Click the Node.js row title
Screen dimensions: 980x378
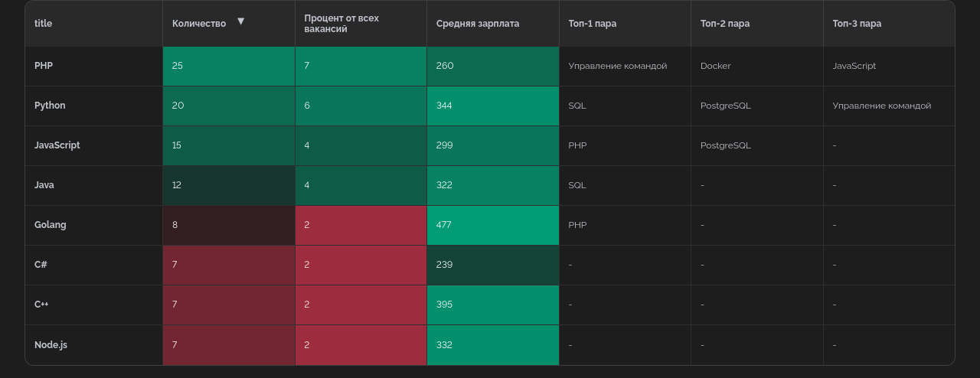pyautogui.click(x=51, y=345)
